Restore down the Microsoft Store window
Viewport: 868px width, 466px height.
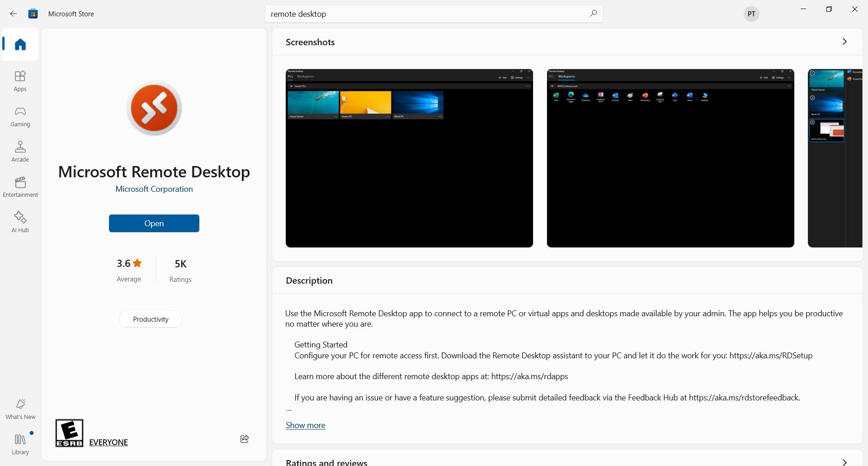pos(829,9)
